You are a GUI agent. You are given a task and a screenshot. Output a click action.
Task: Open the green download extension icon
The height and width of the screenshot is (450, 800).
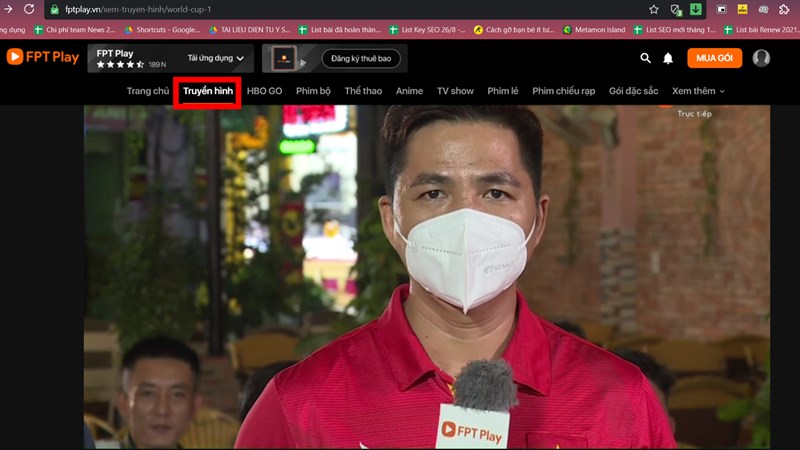pos(696,9)
